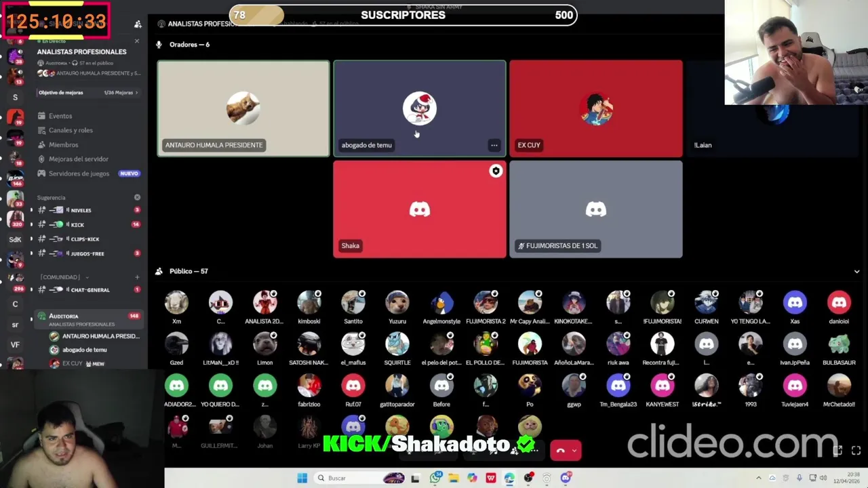Image resolution: width=868 pixels, height=488 pixels.
Task: Click audience member KANYEWEST avatar
Action: coord(663,386)
